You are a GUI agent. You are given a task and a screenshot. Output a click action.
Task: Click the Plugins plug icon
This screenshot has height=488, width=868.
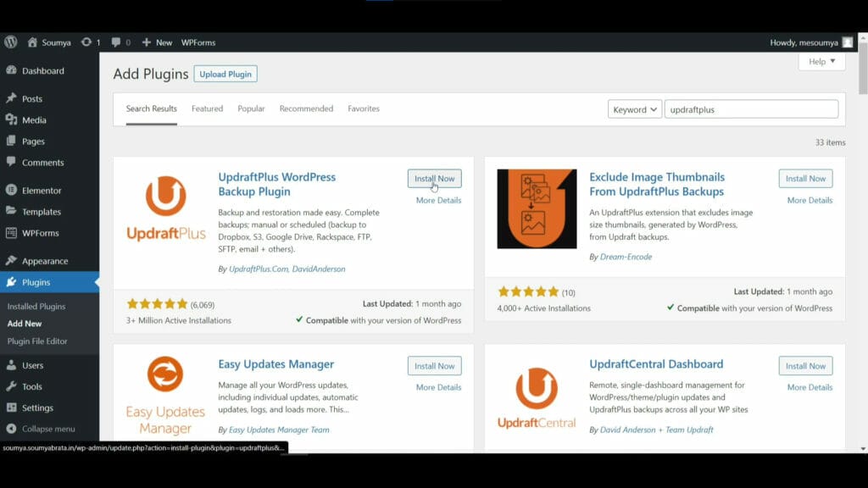pyautogui.click(x=11, y=281)
